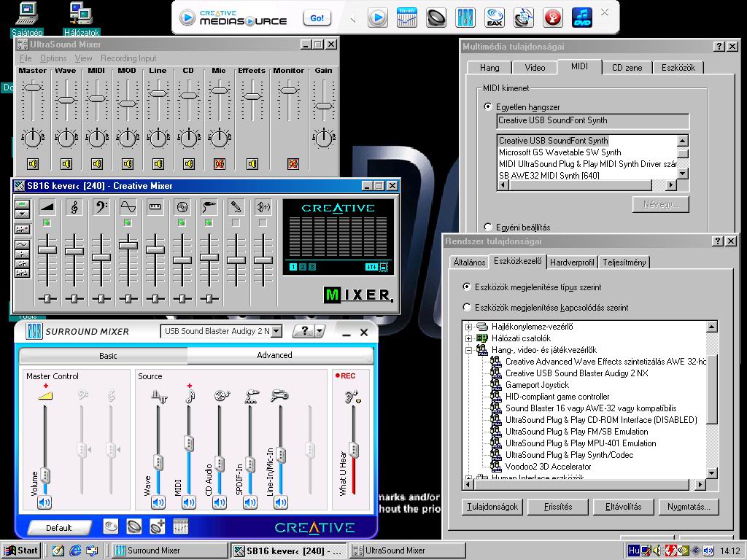Open the equalizer icon in MediaSource bar
This screenshot has width=747, height=560.
[x=407, y=18]
